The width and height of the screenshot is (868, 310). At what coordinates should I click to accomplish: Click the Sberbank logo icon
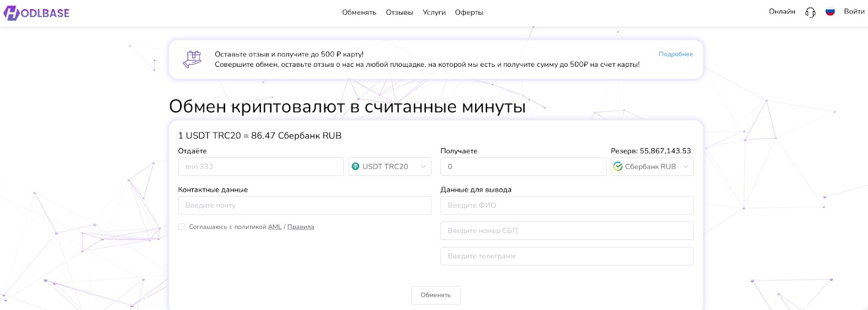(618, 167)
